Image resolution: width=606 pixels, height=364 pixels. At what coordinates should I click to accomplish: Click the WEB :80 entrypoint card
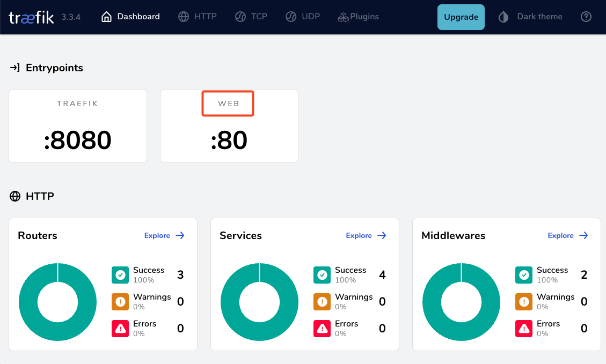pos(229,125)
